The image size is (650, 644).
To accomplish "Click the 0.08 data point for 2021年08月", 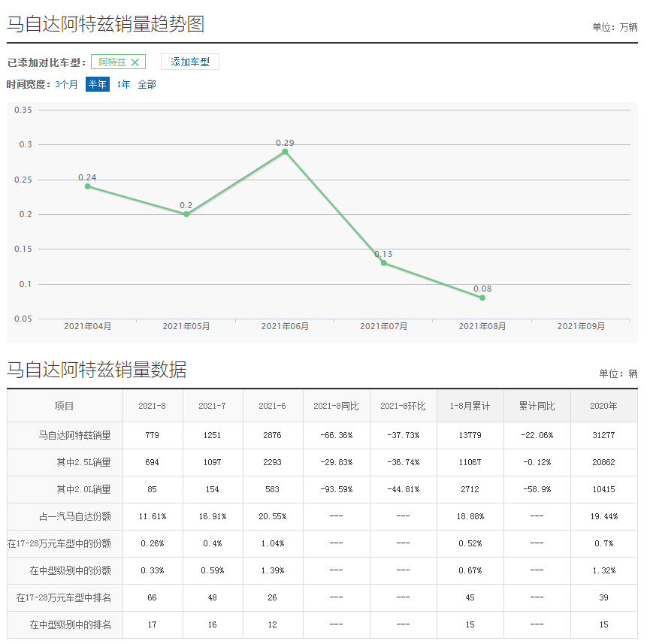I will point(482,298).
